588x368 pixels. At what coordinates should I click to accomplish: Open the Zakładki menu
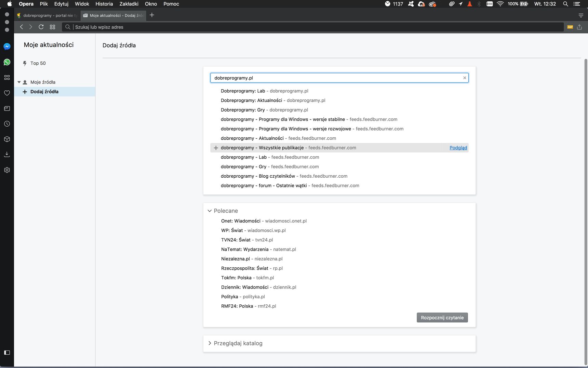[129, 4]
